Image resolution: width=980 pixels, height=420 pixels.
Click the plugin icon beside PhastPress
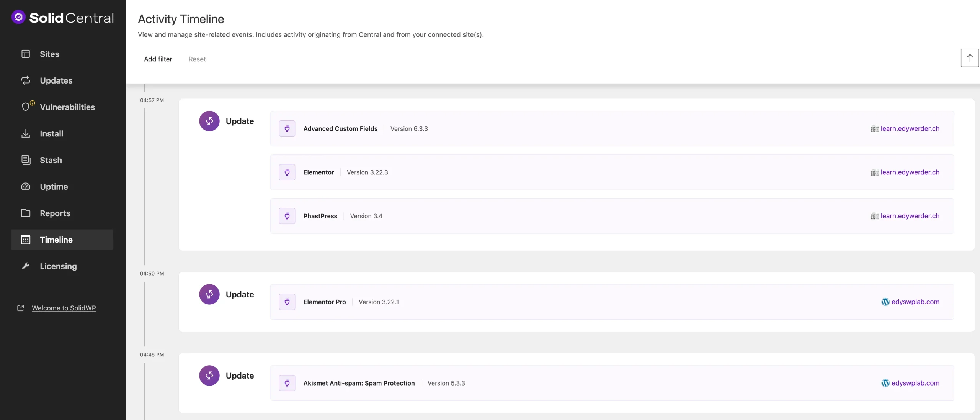click(x=287, y=216)
